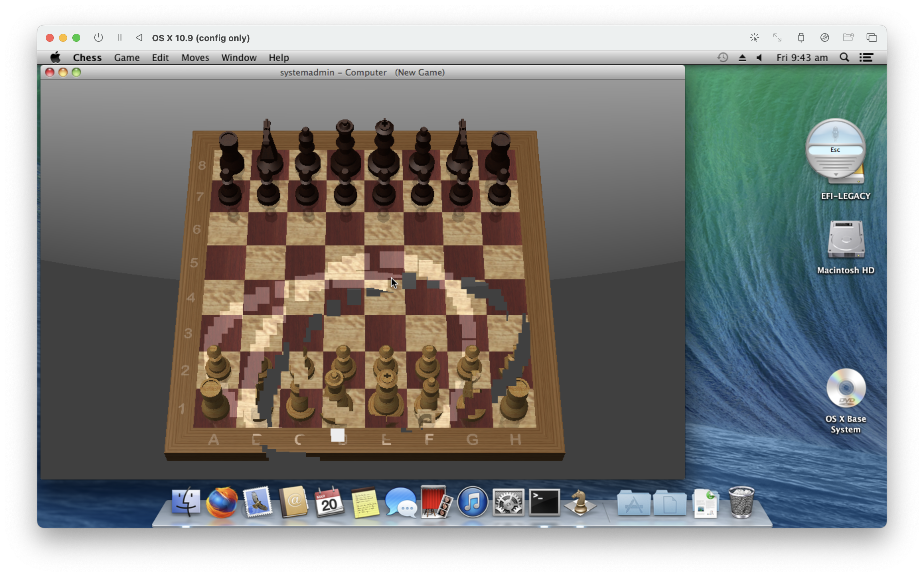The height and width of the screenshot is (577, 924).
Task: Open iTunes from the dock
Action: 472,503
